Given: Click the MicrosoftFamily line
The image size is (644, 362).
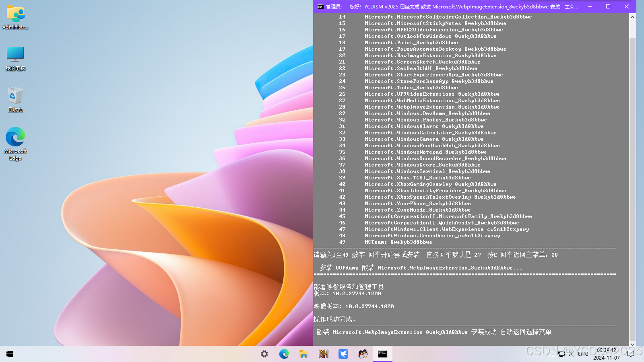Looking at the screenshot, I should pyautogui.click(x=435, y=216).
